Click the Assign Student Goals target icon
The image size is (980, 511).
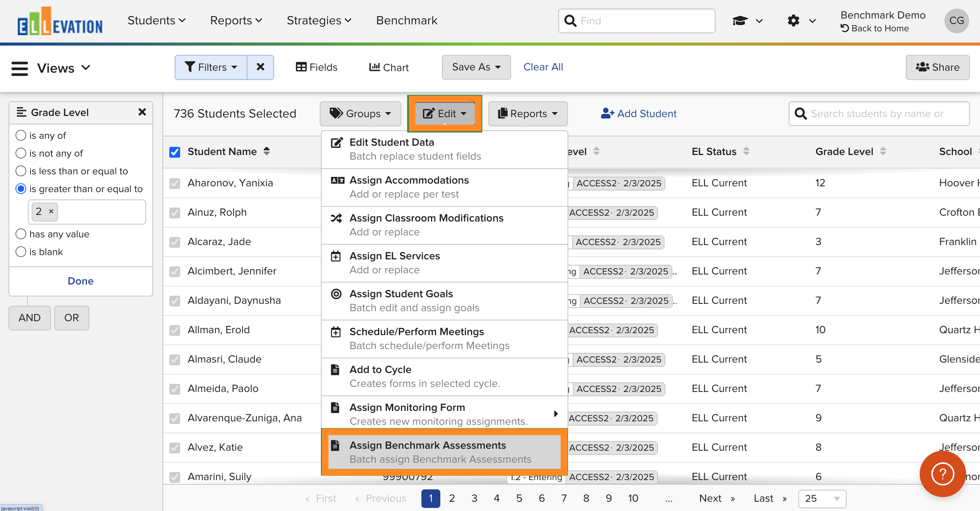pos(336,294)
